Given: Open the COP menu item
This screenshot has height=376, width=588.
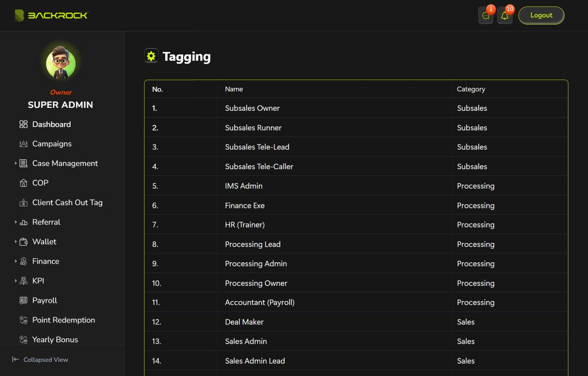Looking at the screenshot, I should point(40,183).
